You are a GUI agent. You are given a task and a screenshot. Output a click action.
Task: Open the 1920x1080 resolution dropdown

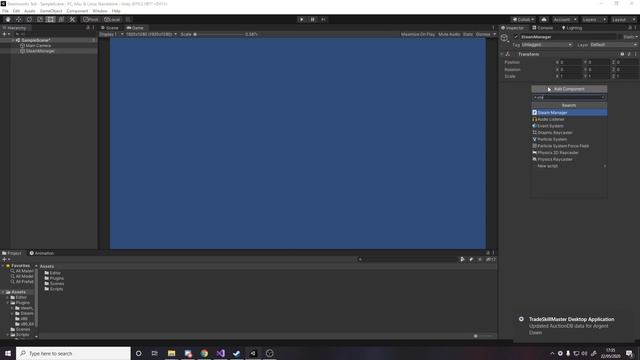coord(151,34)
